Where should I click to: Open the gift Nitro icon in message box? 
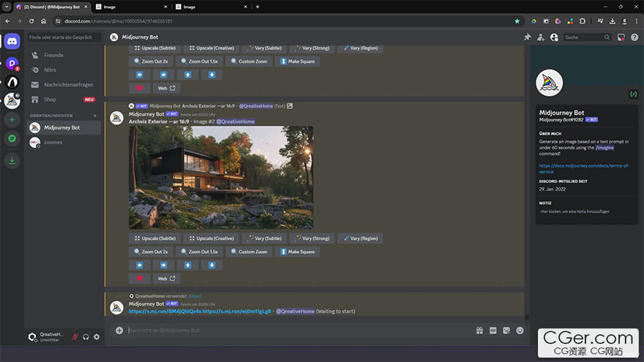tap(480, 331)
